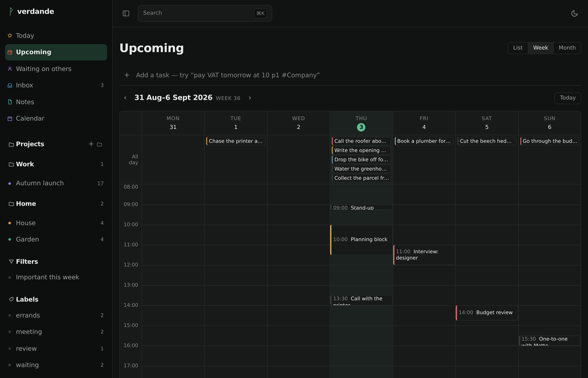Switch to List view
This screenshot has height=378, width=588.
(x=518, y=48)
